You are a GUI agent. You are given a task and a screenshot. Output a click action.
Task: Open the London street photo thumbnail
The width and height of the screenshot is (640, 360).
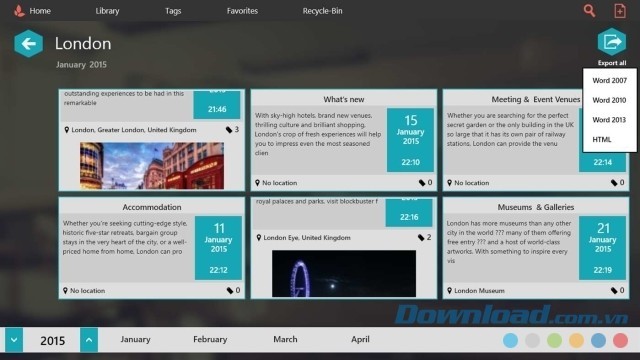point(152,166)
